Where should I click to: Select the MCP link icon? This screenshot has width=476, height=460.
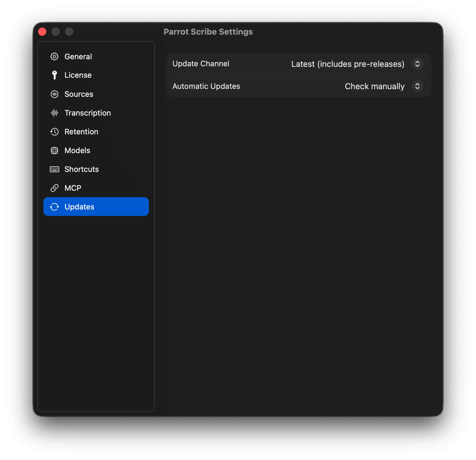pos(55,188)
